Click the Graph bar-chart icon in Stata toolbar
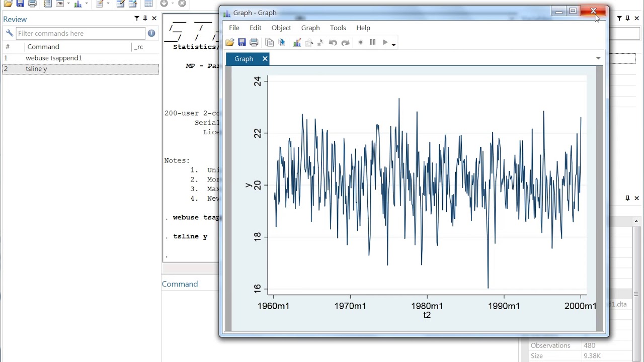 pos(77,4)
